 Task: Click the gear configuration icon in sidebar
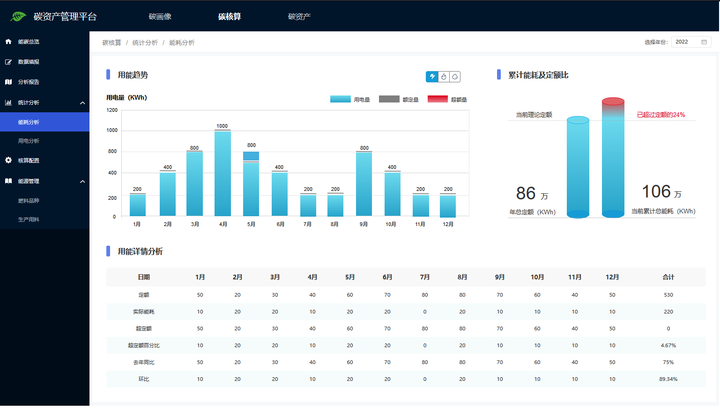click(8, 160)
